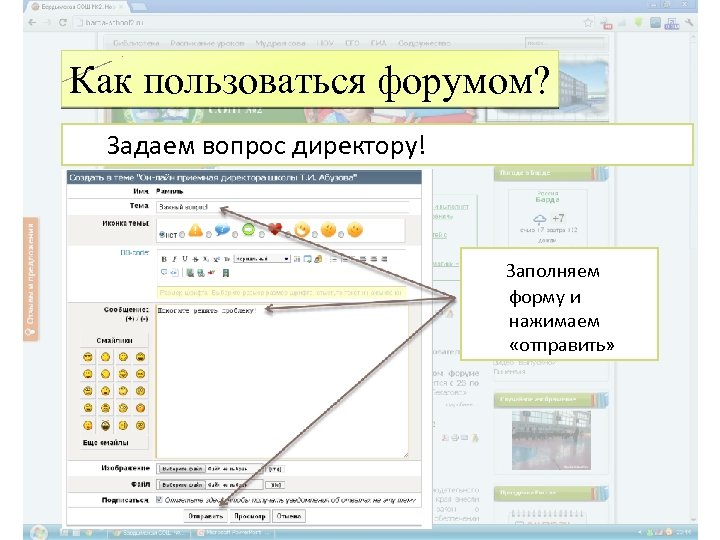Click the browser Back arrow

32,22
